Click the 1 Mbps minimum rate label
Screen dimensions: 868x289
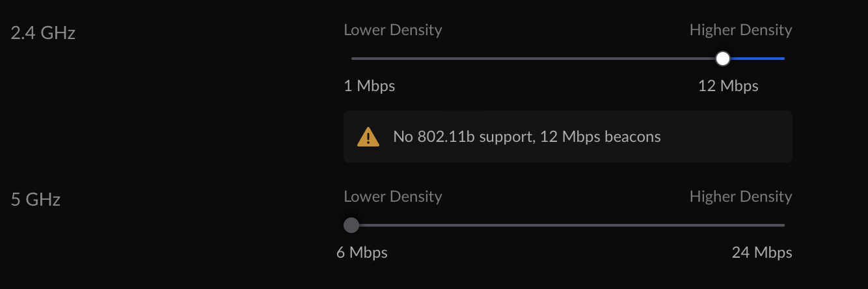369,86
